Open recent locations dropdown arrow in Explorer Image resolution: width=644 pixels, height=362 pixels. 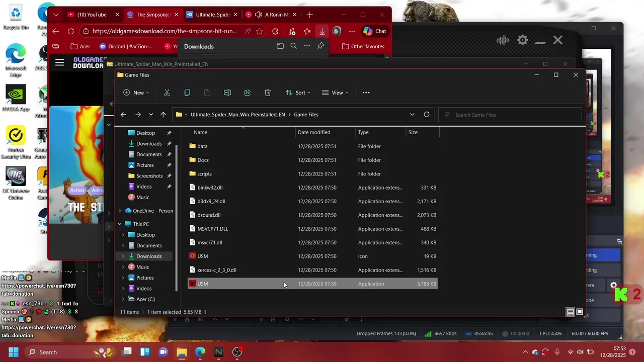point(151,115)
